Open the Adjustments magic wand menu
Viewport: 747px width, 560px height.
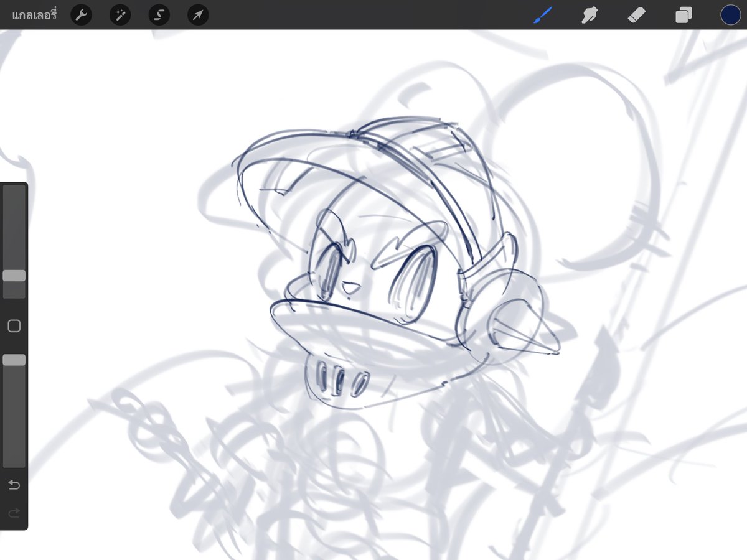(120, 15)
